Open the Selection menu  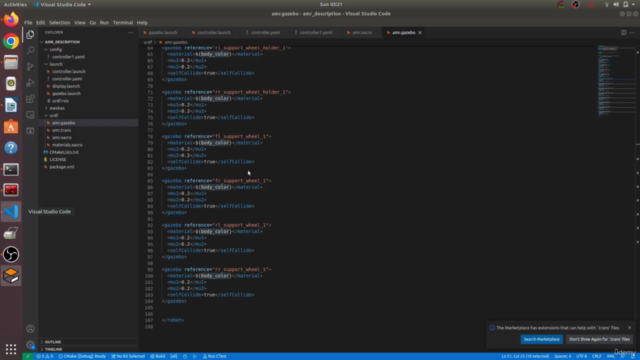[x=60, y=23]
